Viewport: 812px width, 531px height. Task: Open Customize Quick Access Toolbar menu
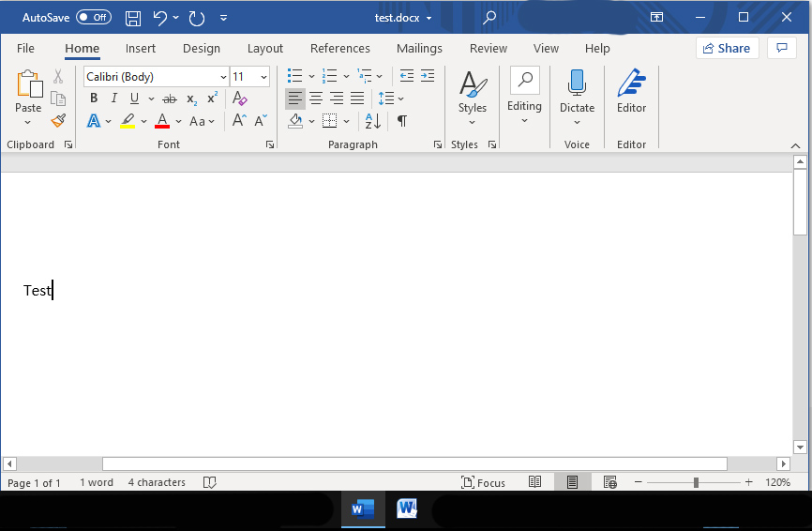click(x=224, y=18)
